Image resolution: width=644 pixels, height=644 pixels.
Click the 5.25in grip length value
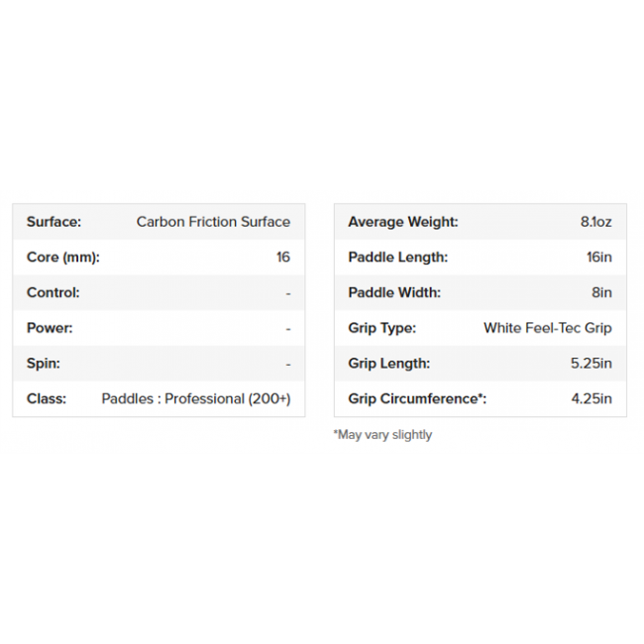[x=591, y=364]
